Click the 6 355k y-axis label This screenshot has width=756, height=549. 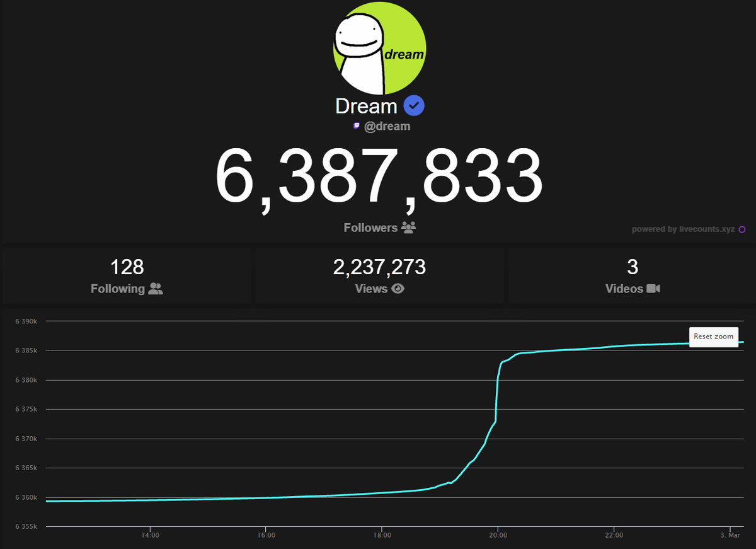[x=27, y=527]
